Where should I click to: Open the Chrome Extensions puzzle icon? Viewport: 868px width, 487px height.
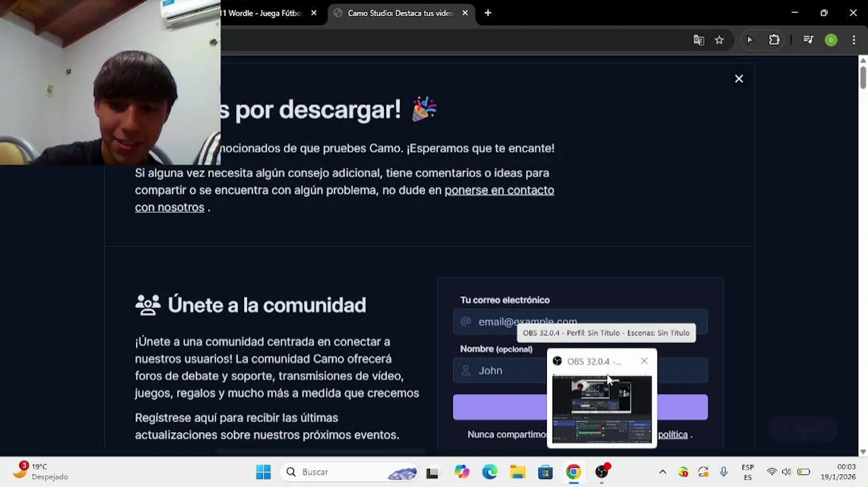774,40
